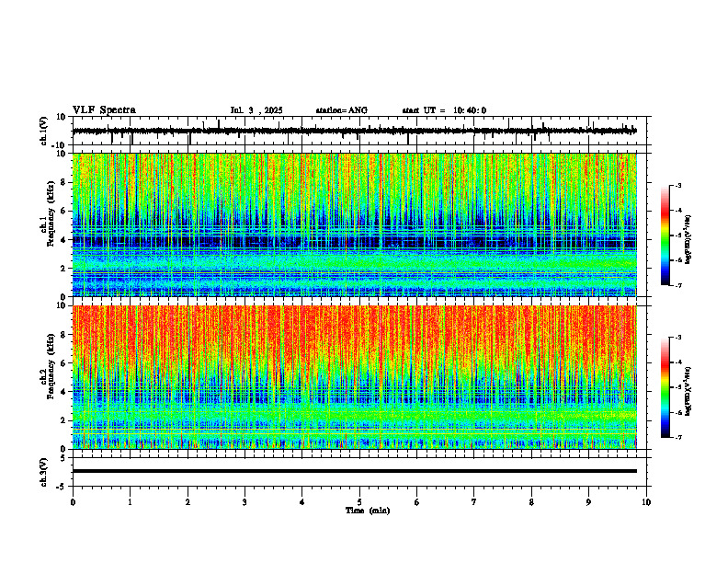
Task: Click the "-3" tick on ch.1 colorbar
Action: click(x=677, y=185)
